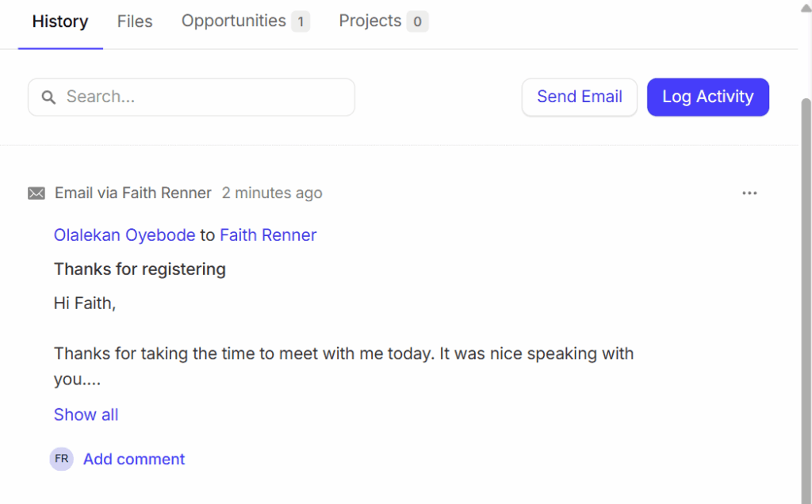Click the "Thanks for registering" subject line

[140, 269]
